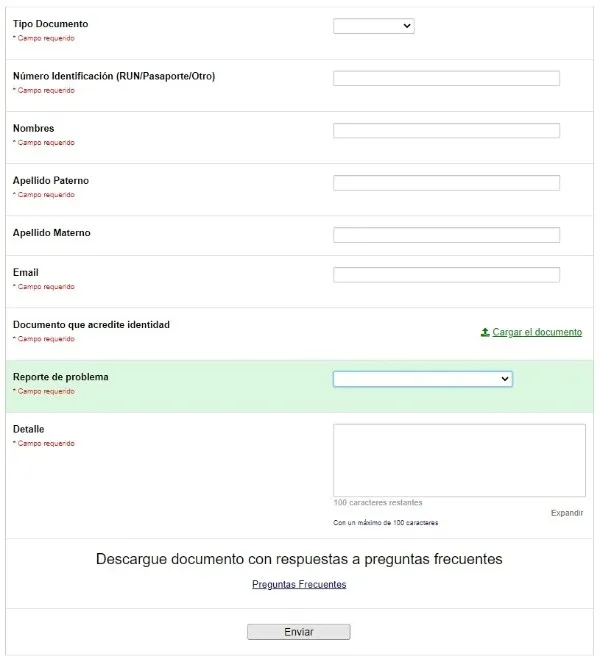Viewport: 600px width, 662px height.
Task: Click the 'Tipo Documento' field label
Action: pos(50,23)
